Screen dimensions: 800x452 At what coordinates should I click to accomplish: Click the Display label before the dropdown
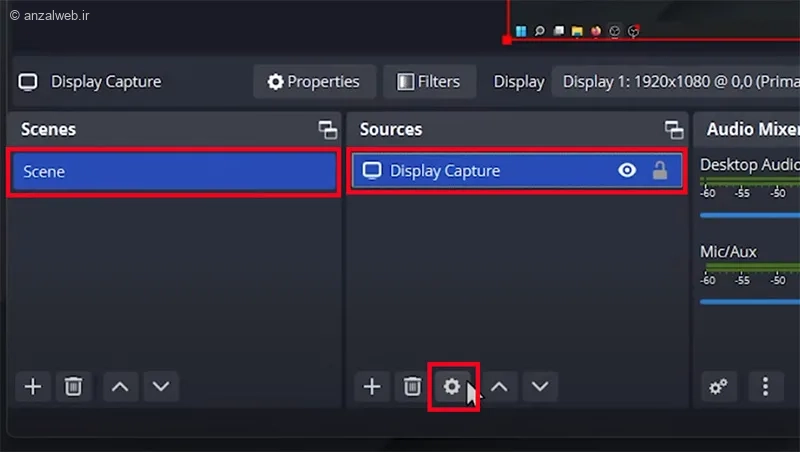[519, 82]
